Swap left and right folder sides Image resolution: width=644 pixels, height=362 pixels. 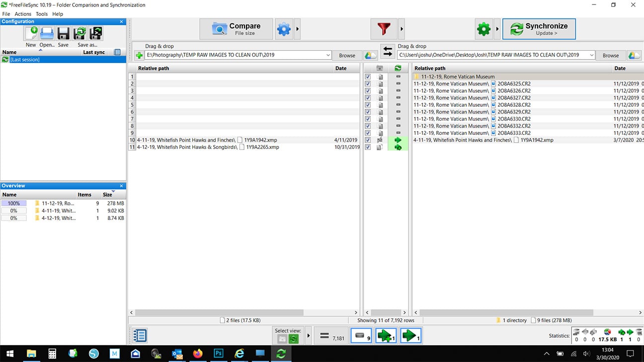[x=388, y=51]
